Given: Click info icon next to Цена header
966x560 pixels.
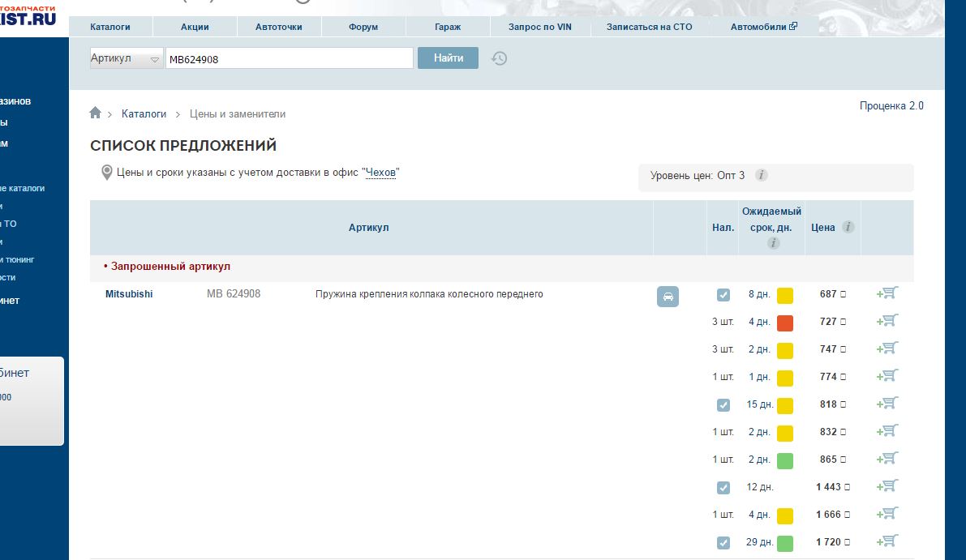Looking at the screenshot, I should point(848,228).
